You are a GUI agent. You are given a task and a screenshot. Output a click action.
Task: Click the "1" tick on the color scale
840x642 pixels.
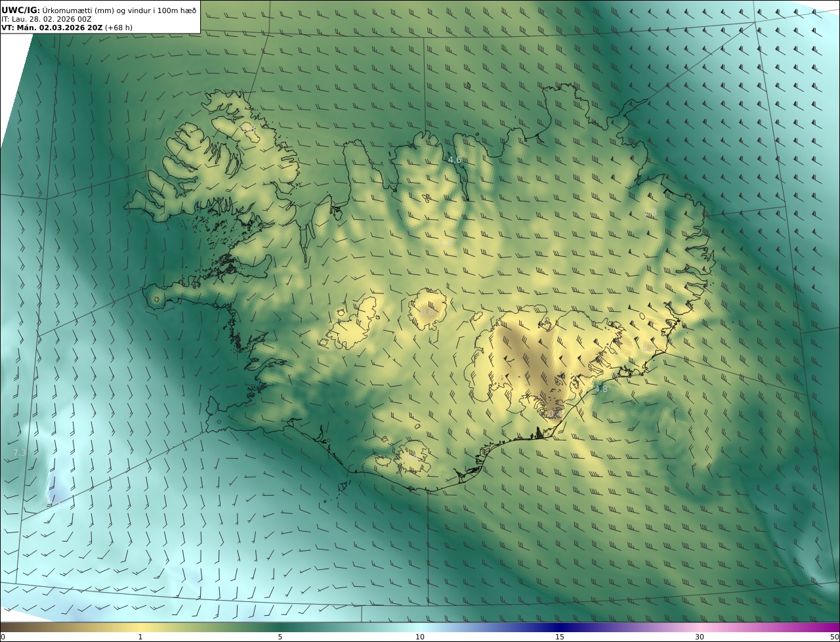tap(140, 637)
